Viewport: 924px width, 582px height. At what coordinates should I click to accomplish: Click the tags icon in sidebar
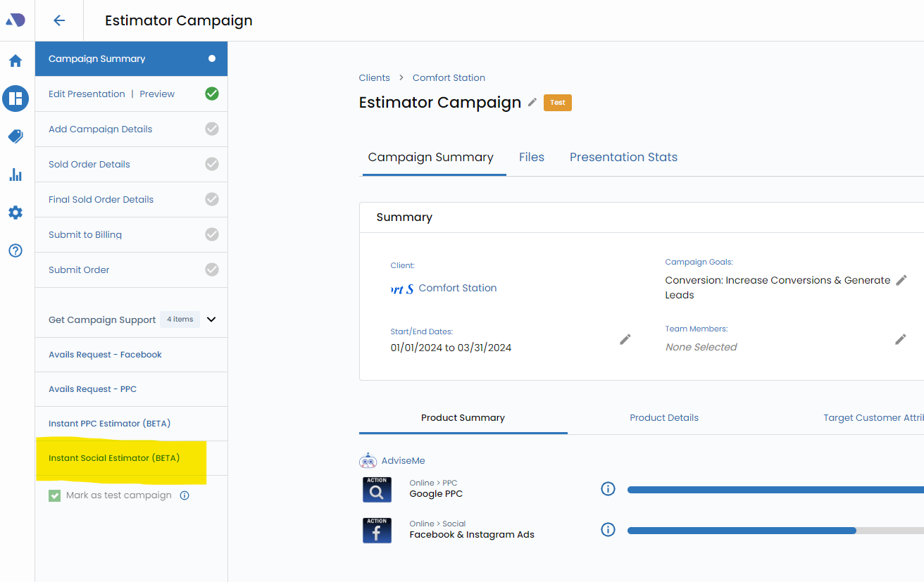pos(15,137)
